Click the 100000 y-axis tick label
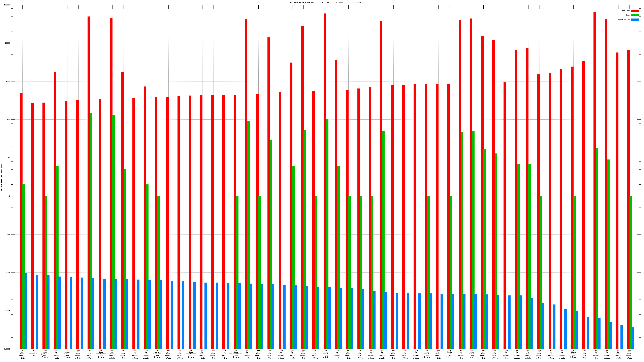 7,5
